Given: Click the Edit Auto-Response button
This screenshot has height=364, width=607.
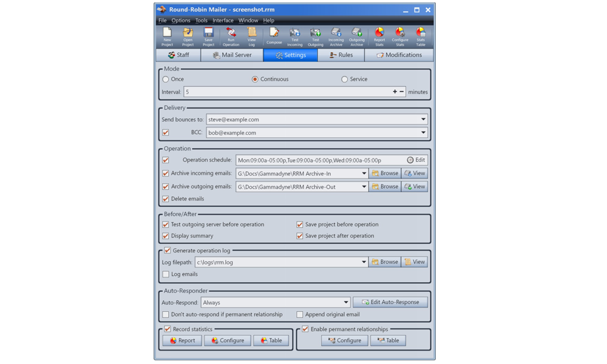Looking at the screenshot, I should click(390, 302).
